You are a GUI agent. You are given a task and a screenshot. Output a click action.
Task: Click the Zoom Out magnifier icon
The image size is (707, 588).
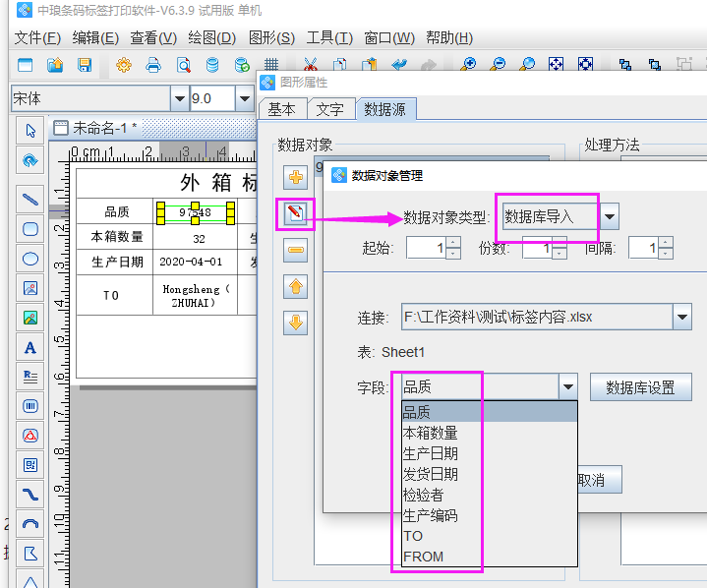point(498,65)
